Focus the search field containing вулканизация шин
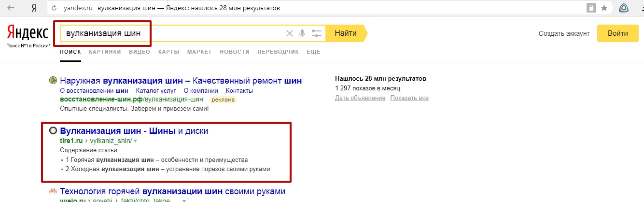Viewport: 644px width, 202px height. (x=171, y=33)
